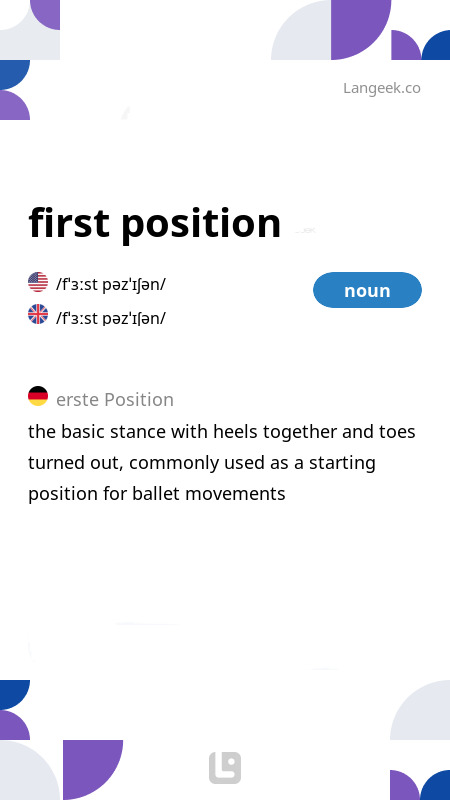Click the blue shape on upper left edge

[x=14, y=75]
